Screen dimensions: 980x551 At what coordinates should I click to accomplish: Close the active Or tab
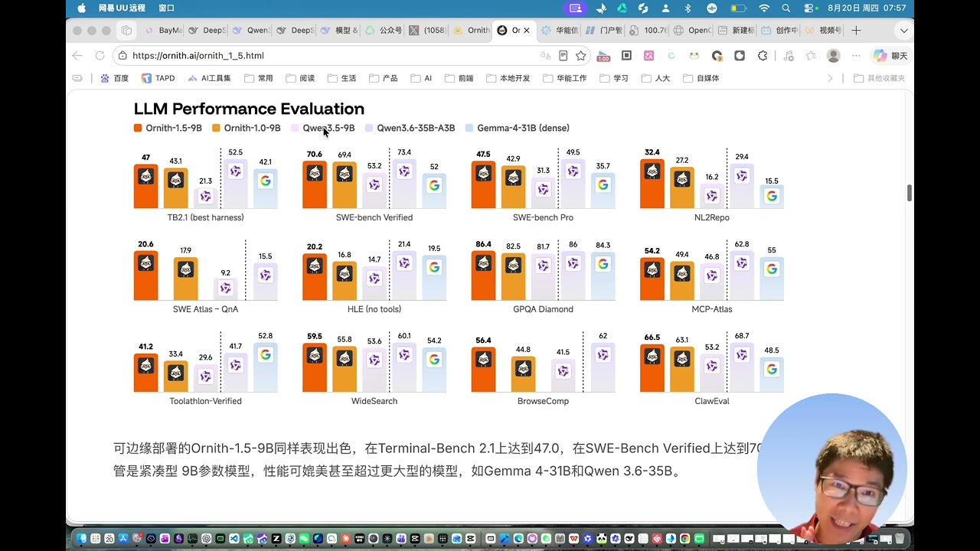(527, 31)
